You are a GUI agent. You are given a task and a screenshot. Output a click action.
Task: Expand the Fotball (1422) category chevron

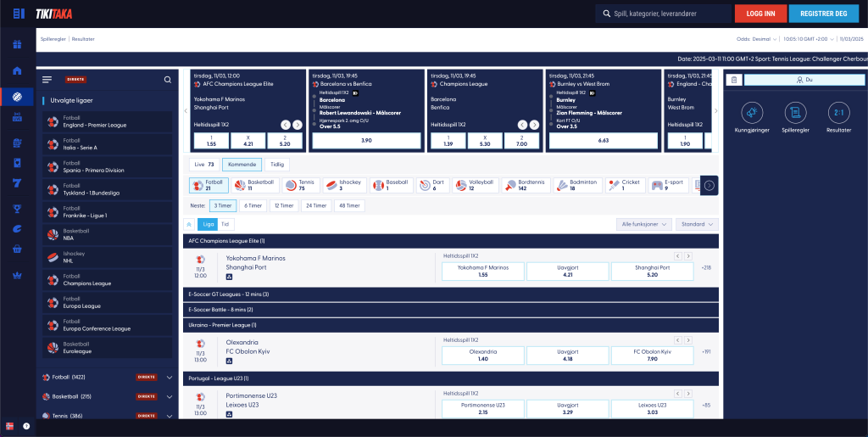click(170, 378)
